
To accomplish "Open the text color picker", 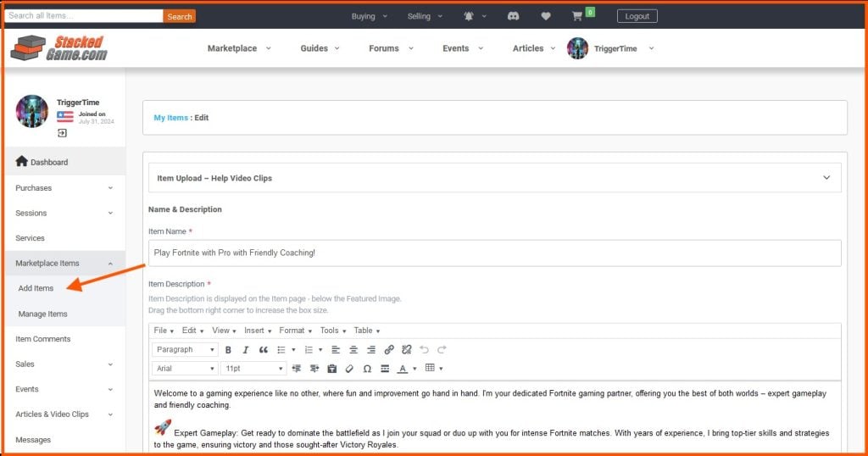I will pos(403,369).
